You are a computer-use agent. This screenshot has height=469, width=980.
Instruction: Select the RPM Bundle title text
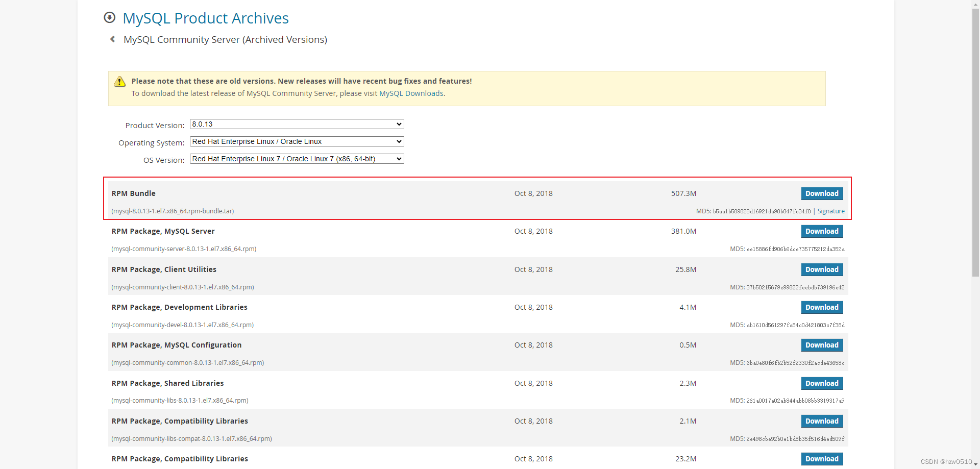[x=134, y=193]
